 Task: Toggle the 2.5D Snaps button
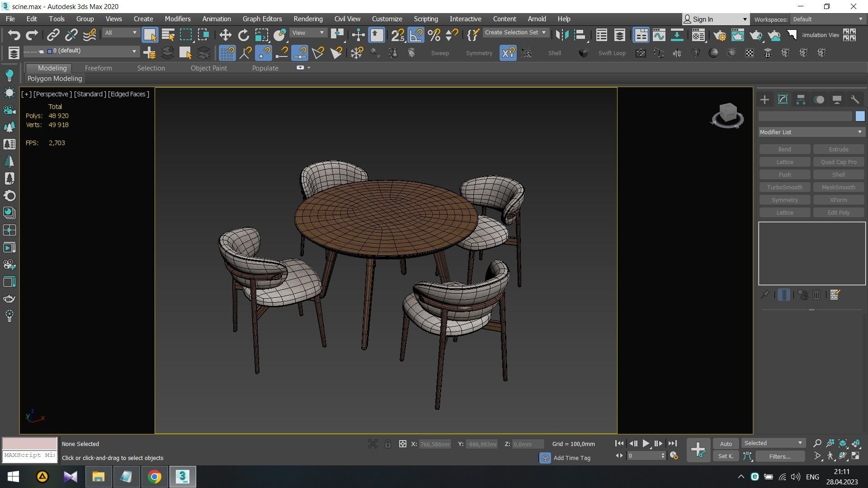398,35
